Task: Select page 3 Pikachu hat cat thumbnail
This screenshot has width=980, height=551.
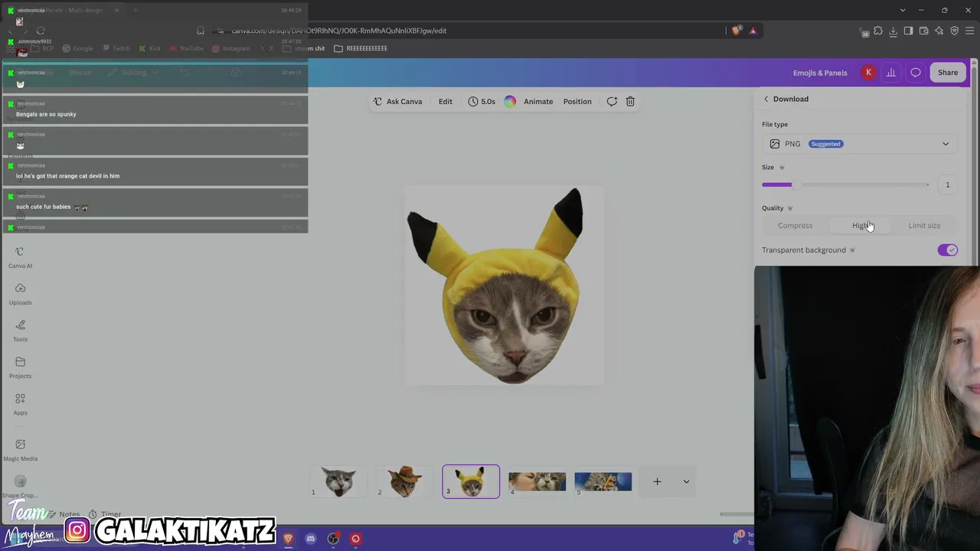Action: pos(471,481)
